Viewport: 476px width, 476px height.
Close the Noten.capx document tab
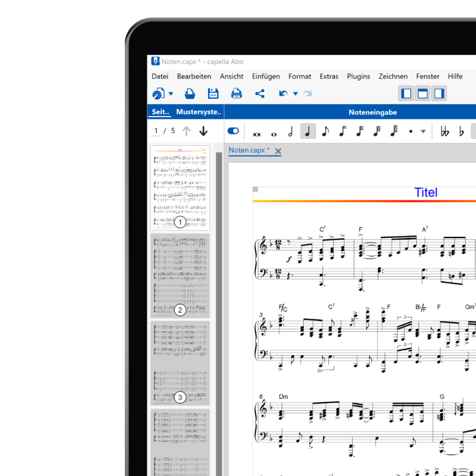tap(278, 151)
